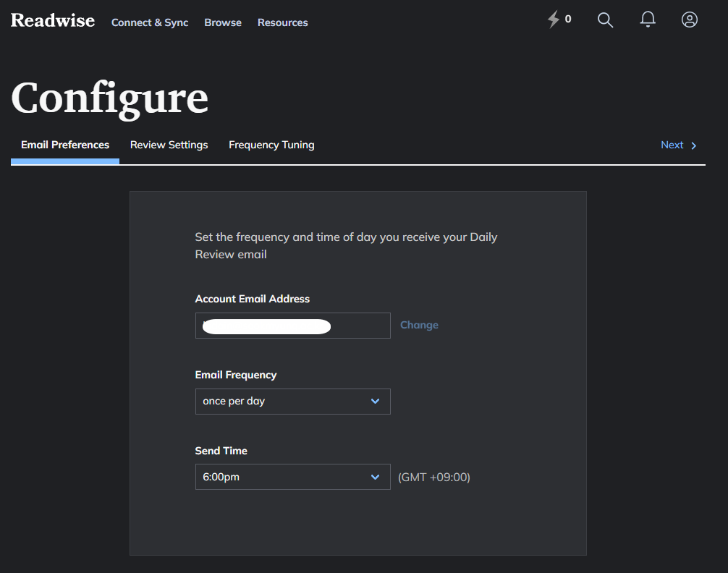Open the Connect & Sync menu
Viewport: 728px width, 573px height.
[x=150, y=22]
